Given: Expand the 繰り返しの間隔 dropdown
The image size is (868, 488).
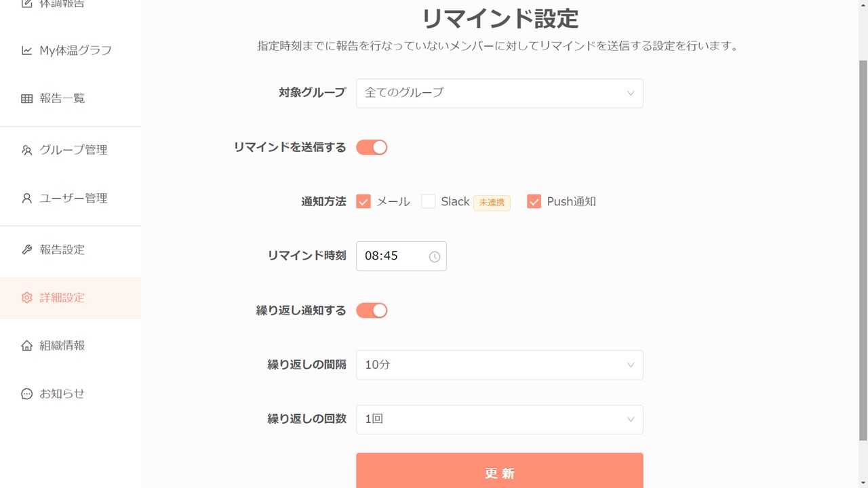Looking at the screenshot, I should [x=499, y=365].
